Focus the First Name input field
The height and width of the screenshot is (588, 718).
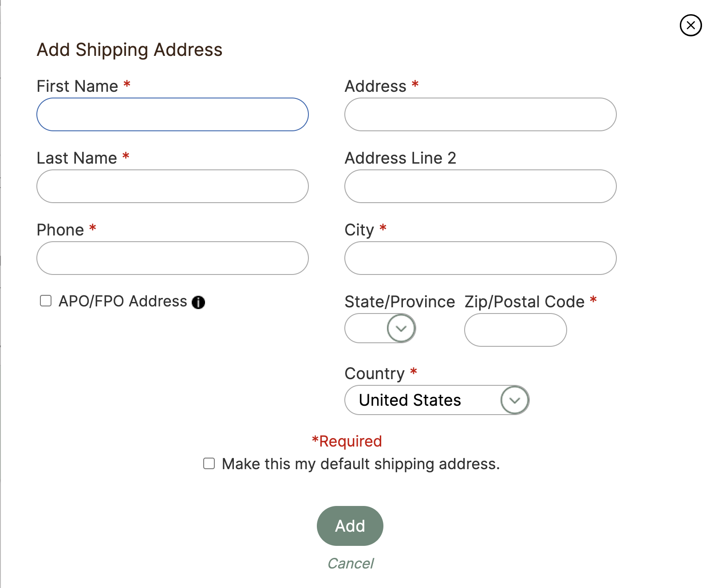(x=173, y=114)
